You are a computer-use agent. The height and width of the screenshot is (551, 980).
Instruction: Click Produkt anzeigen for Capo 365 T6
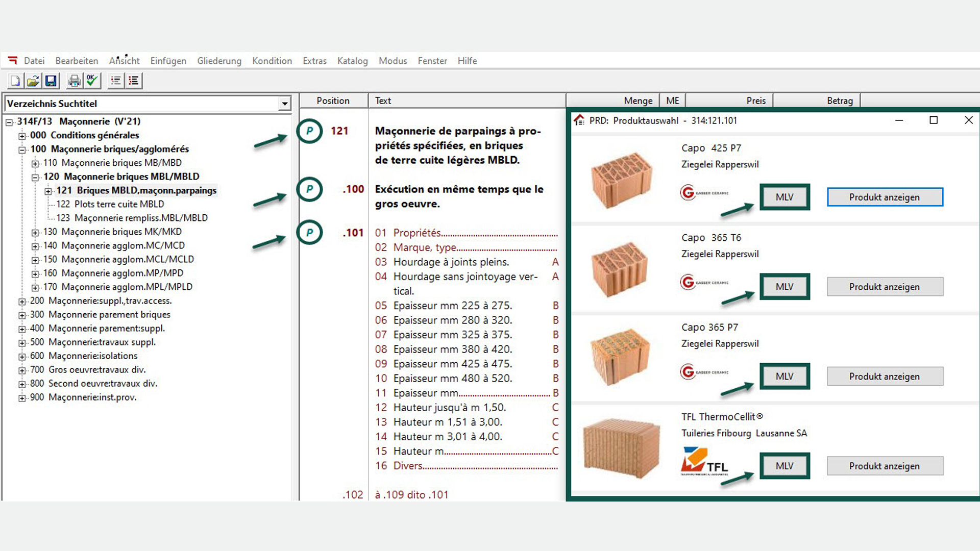(x=885, y=287)
